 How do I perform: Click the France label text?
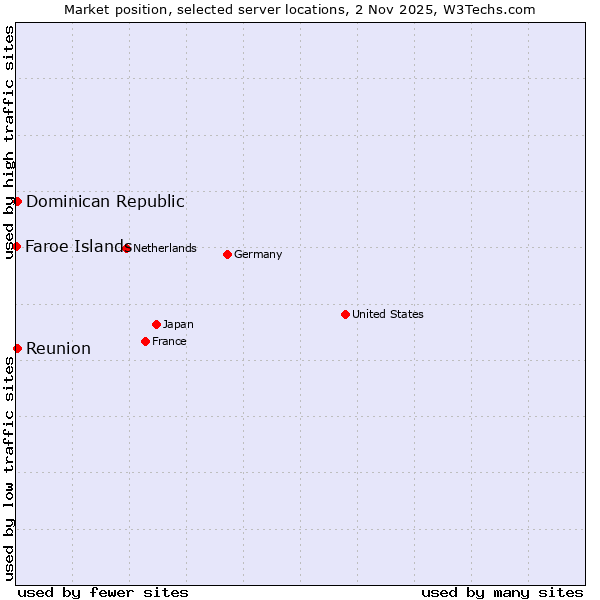[x=169, y=341]
